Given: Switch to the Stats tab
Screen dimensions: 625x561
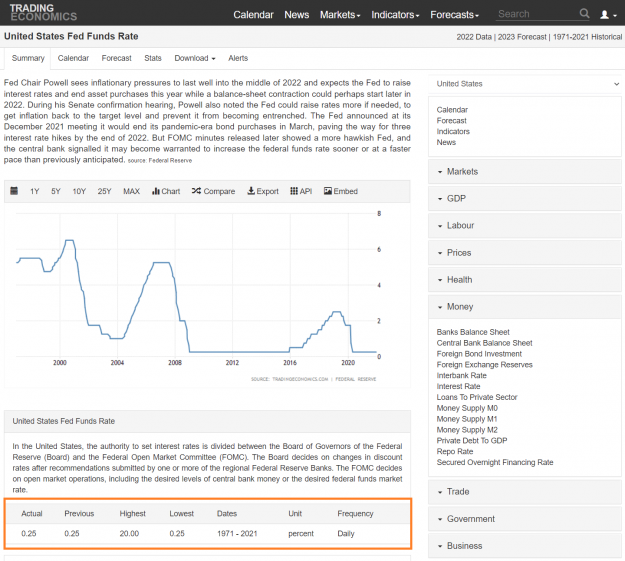Looking at the screenshot, I should [x=153, y=58].
